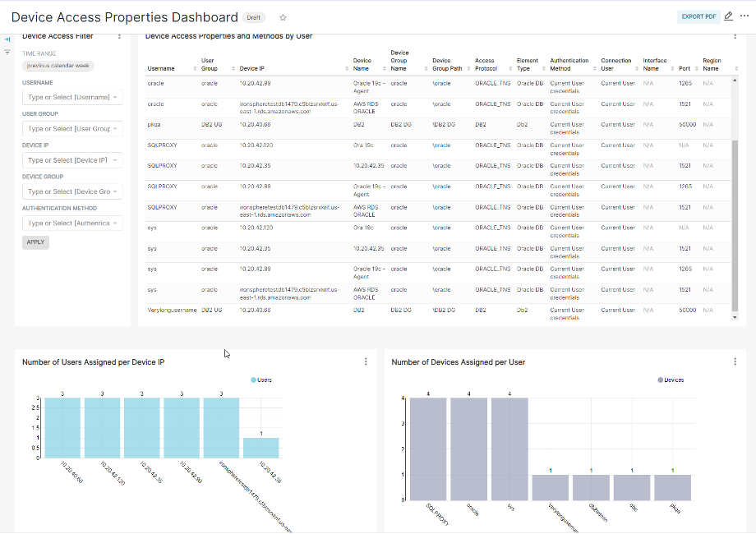Edit the dashboard using the pencil icon
This screenshot has width=756, height=534.
pos(728,16)
